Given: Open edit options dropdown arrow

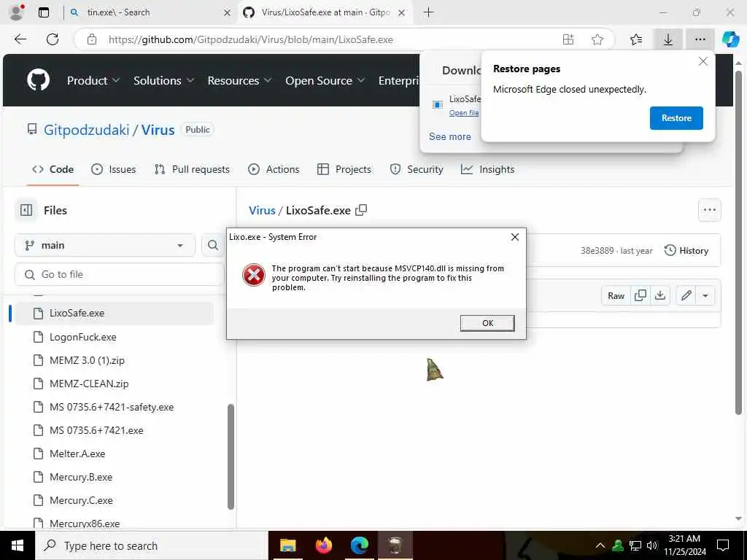Looking at the screenshot, I should tap(705, 296).
